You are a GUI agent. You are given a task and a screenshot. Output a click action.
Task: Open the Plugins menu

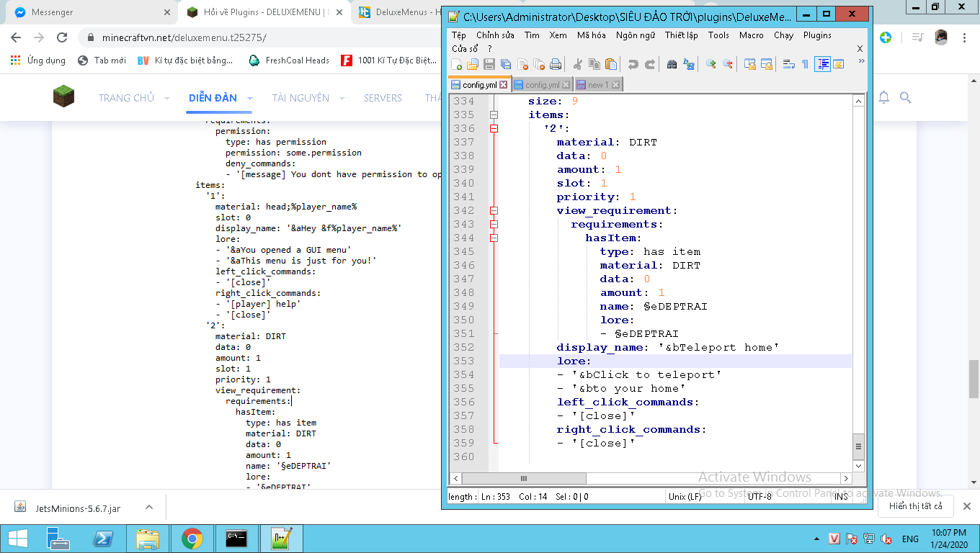click(x=817, y=35)
